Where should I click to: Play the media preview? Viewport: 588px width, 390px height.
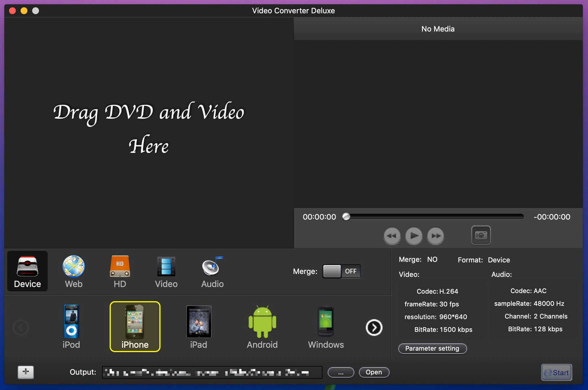coord(414,236)
